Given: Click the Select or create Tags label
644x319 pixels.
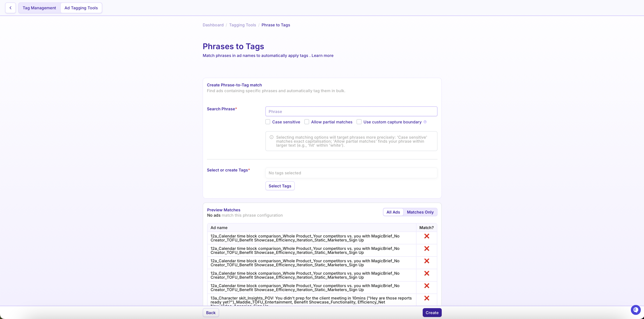Looking at the screenshot, I should 228,170.
